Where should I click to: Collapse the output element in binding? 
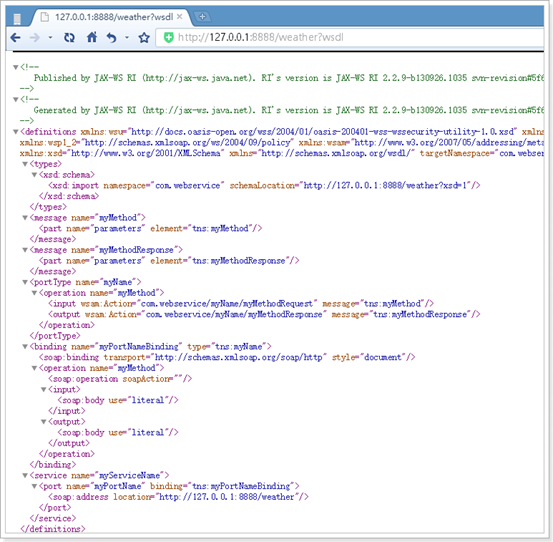tap(43, 422)
